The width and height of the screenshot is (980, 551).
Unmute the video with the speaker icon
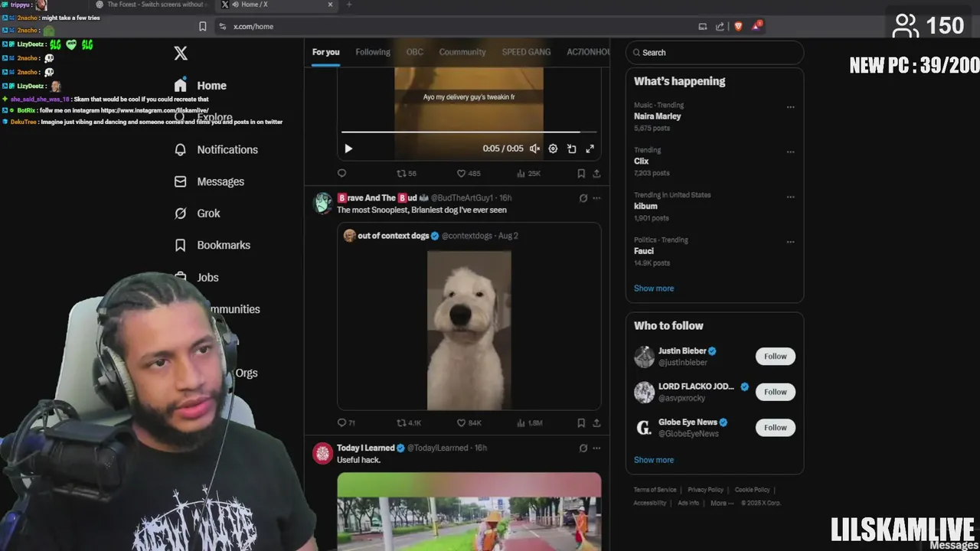[x=534, y=148]
